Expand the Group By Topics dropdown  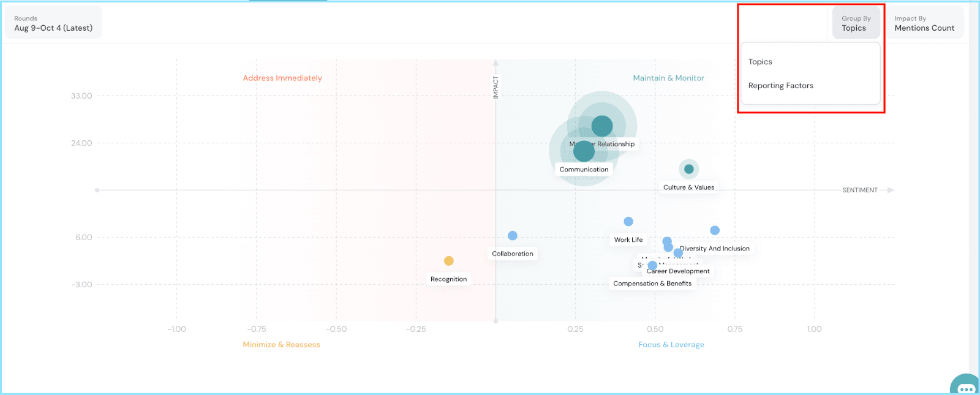tap(856, 23)
